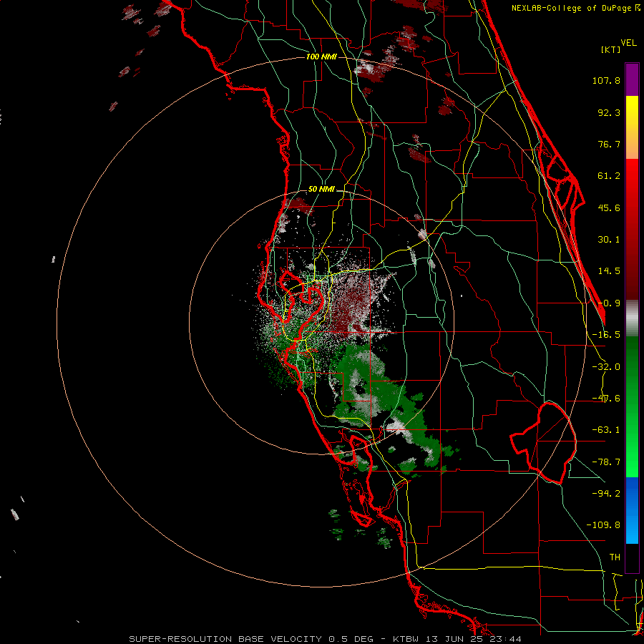Select the 100 NMI range ring label
The image size is (644, 644).
(x=321, y=57)
